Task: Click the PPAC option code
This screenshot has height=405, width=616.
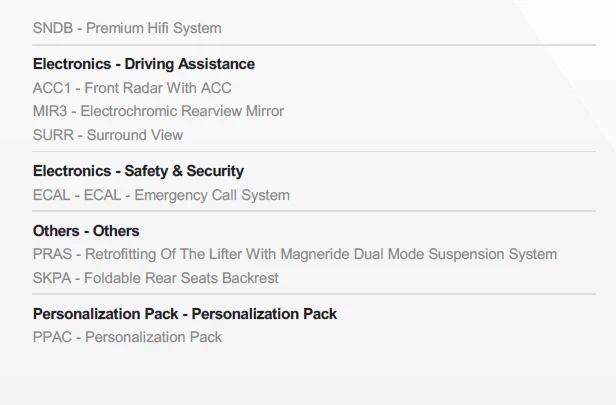Action: pyautogui.click(x=53, y=337)
